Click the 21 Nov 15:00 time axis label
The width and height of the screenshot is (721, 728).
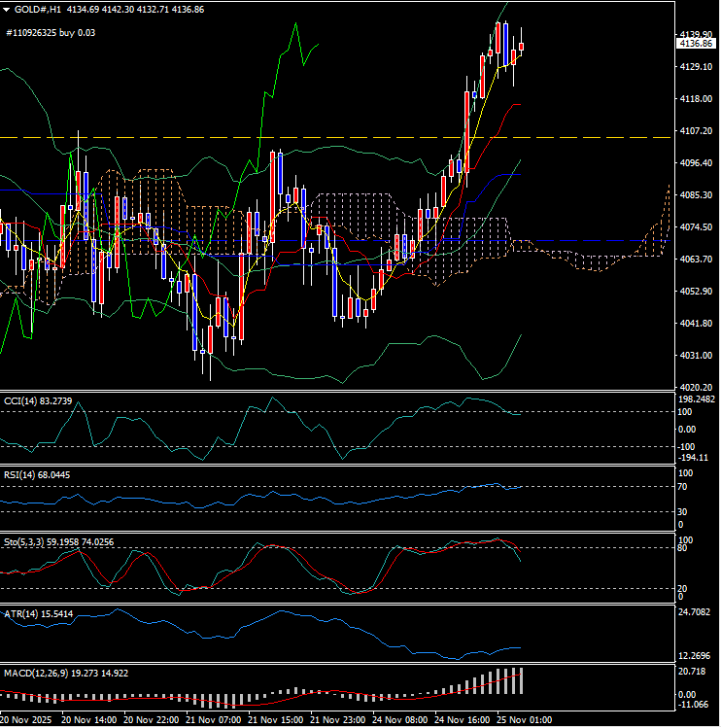pyautogui.click(x=275, y=719)
